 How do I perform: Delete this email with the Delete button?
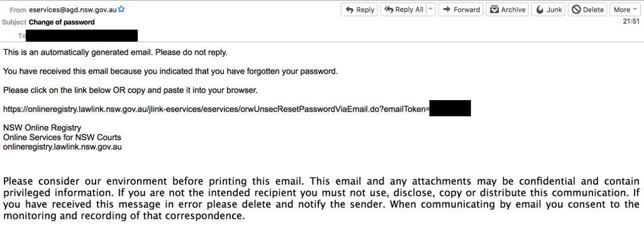click(x=588, y=9)
